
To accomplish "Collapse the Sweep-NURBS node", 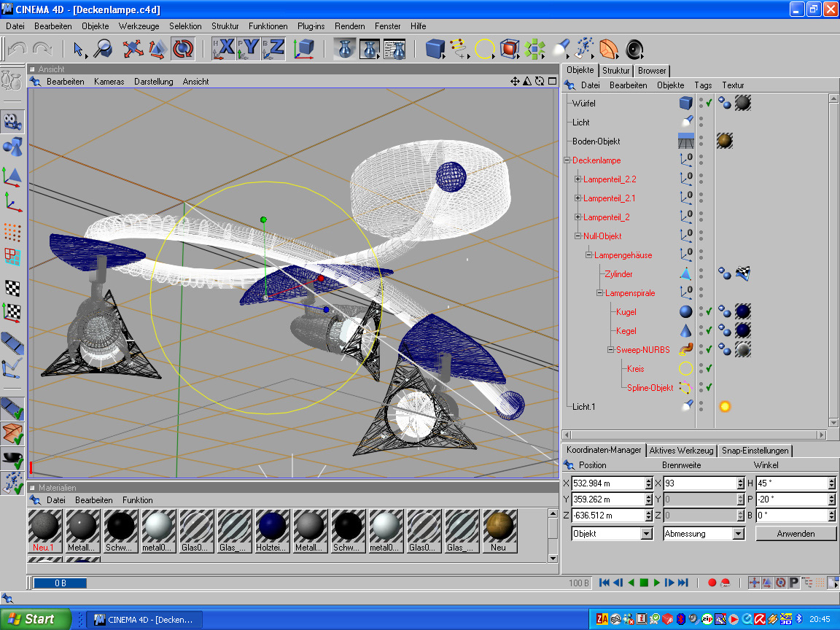I will coord(610,350).
